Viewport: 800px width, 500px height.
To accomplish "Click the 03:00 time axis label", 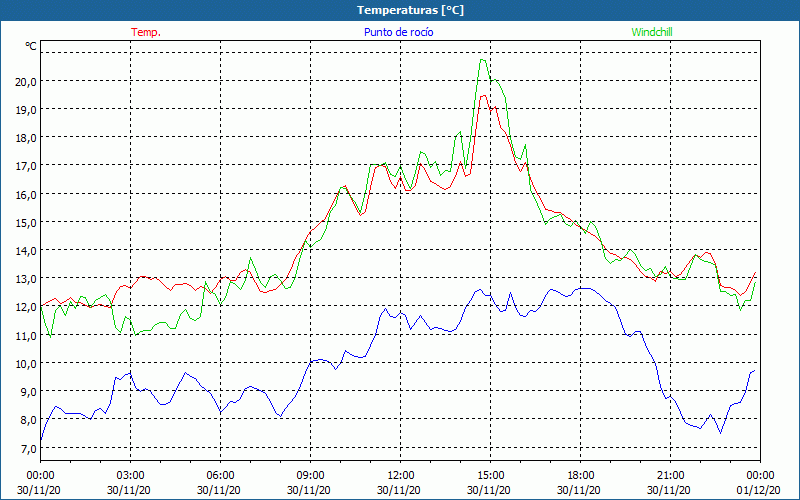I will pos(131,476).
